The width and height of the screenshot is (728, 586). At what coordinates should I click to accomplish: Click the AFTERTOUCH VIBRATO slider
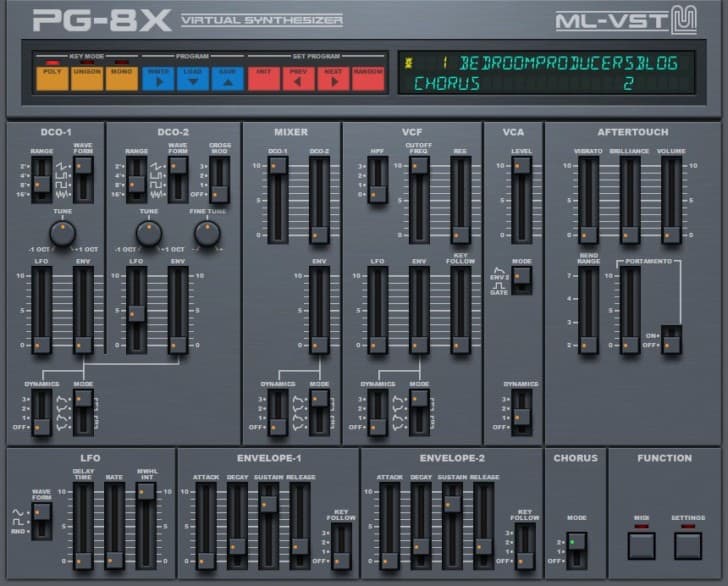coord(588,200)
